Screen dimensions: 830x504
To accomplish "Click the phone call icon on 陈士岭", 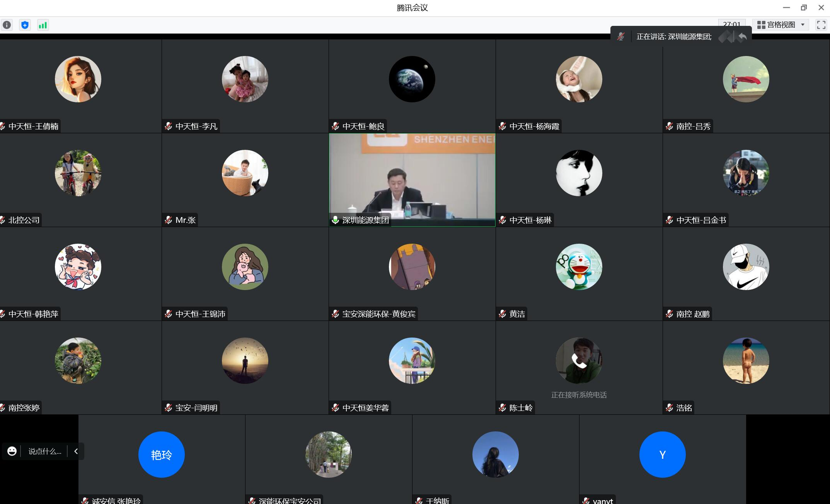I will (x=579, y=361).
